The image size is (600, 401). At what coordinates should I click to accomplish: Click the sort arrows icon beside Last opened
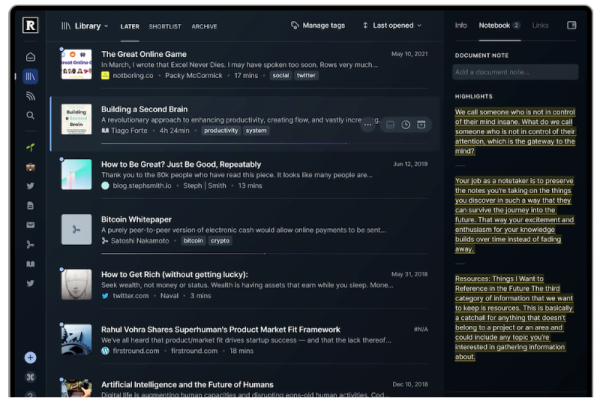click(365, 25)
